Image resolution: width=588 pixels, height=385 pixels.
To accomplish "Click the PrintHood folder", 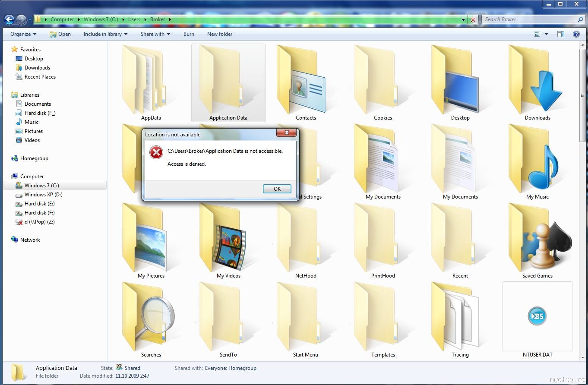I will tap(383, 241).
